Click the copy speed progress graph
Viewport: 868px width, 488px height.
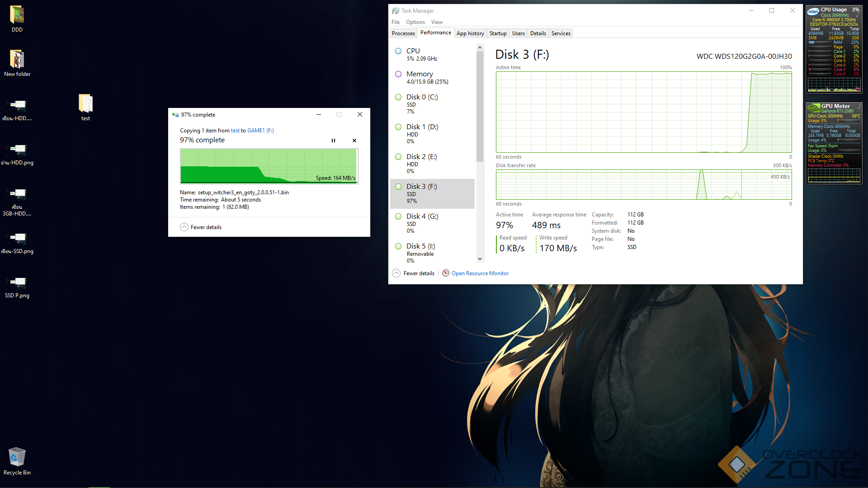pos(269,166)
